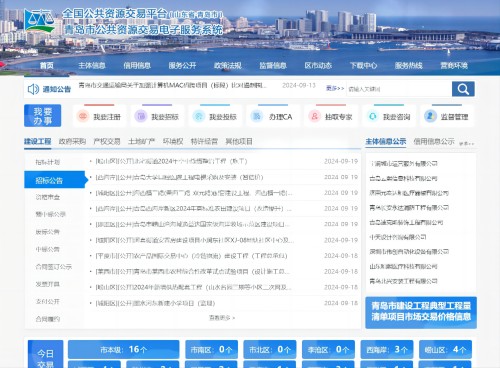Focus the keyword search input field

coord(399,89)
